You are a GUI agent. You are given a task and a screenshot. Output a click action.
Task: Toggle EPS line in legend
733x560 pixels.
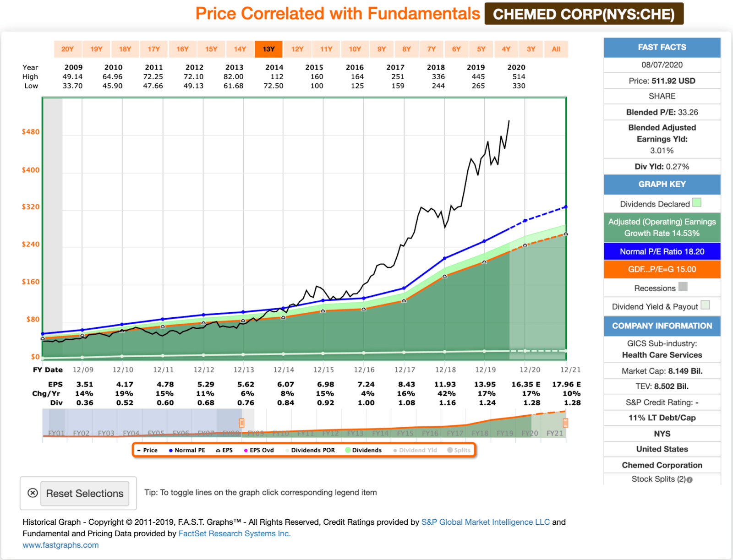click(224, 451)
